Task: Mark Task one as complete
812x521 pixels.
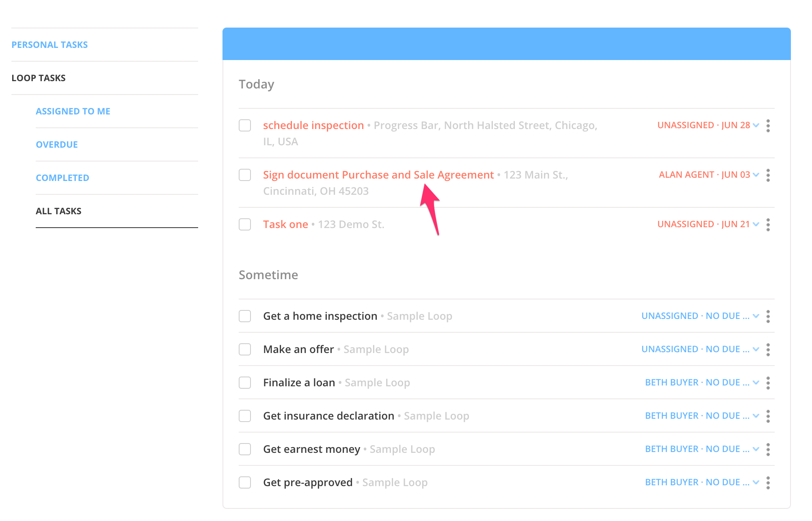Action: pyautogui.click(x=245, y=224)
